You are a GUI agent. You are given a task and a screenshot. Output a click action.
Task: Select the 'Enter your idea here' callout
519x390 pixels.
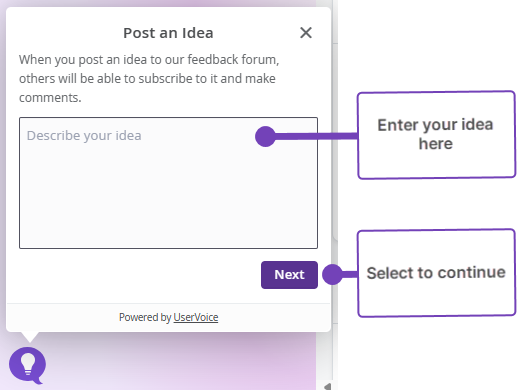[436, 135]
